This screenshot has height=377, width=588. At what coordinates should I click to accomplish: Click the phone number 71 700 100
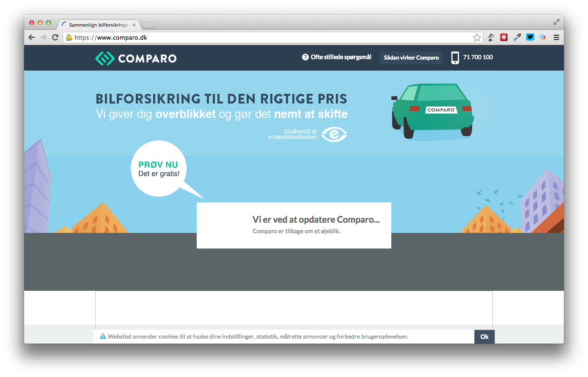(x=478, y=57)
